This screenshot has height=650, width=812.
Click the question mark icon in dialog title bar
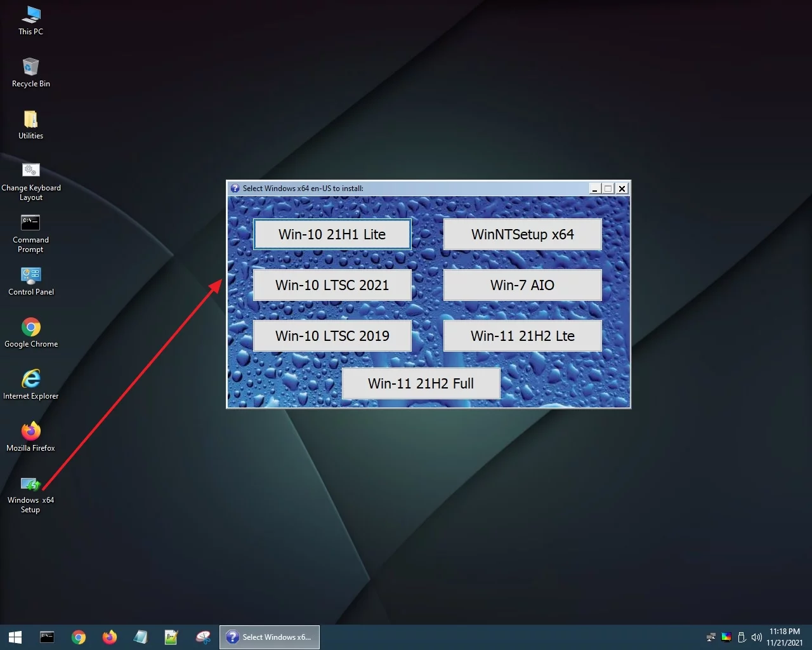(x=235, y=189)
